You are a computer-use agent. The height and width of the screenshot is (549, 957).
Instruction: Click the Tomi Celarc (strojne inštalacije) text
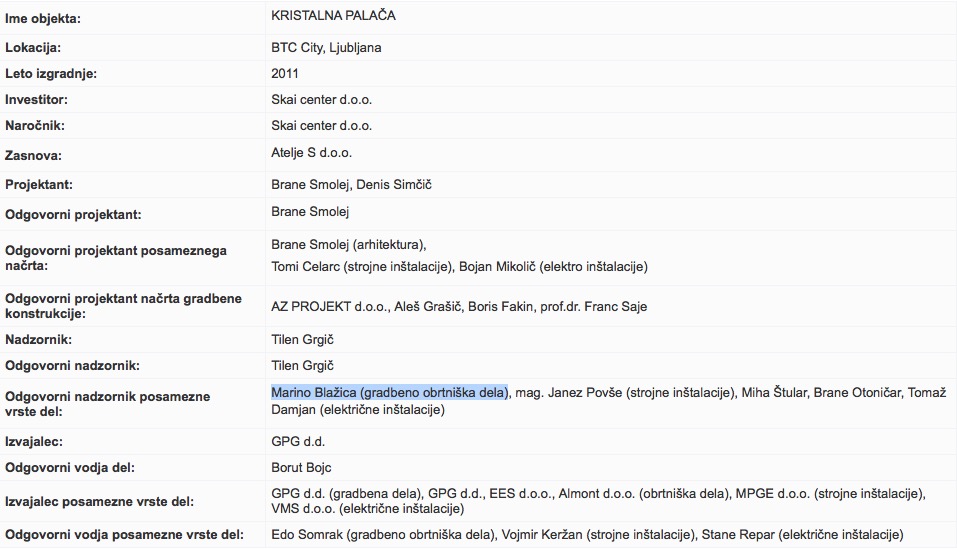coord(363,266)
